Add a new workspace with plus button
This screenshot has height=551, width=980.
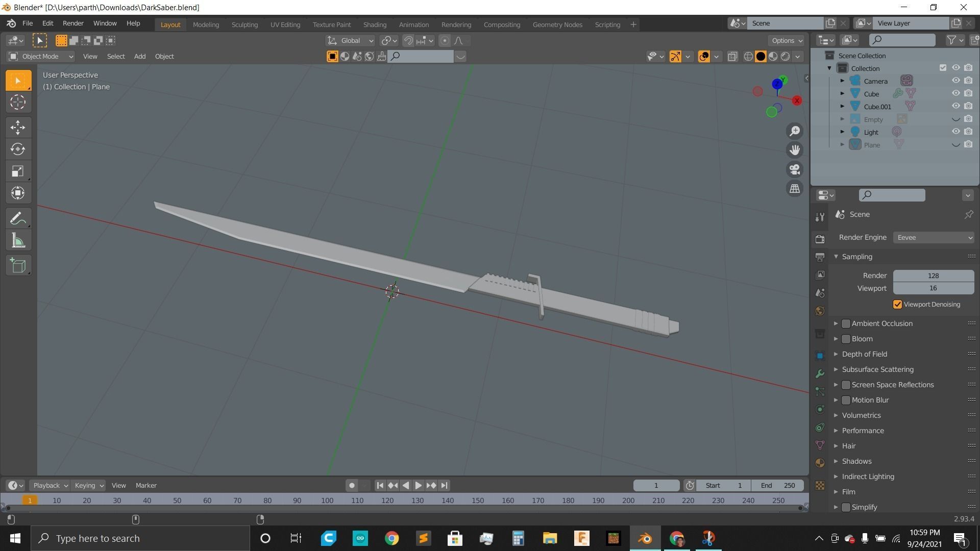coord(633,24)
